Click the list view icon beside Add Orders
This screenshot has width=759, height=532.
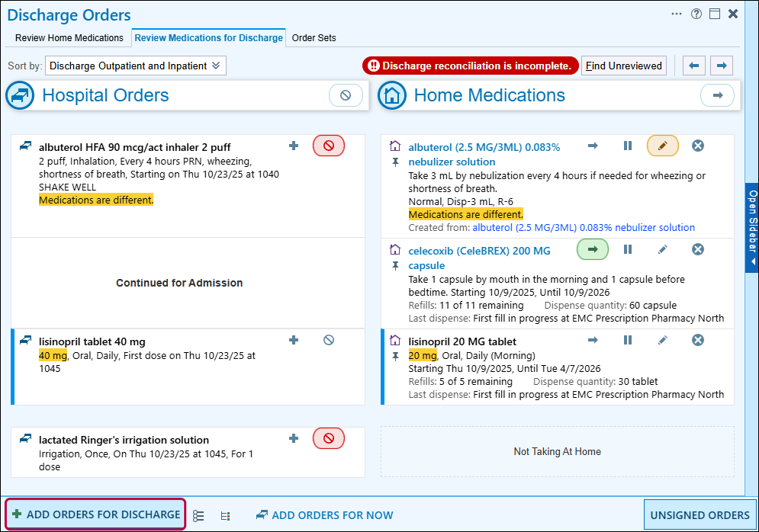(x=198, y=516)
